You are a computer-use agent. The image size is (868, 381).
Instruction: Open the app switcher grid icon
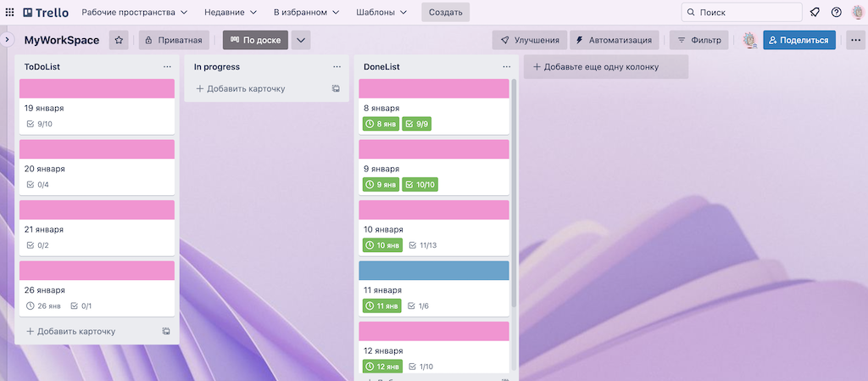[10, 12]
